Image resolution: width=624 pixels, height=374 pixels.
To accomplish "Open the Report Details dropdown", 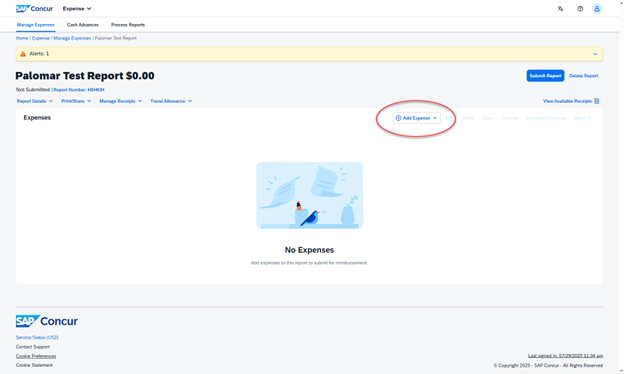I will tap(35, 101).
